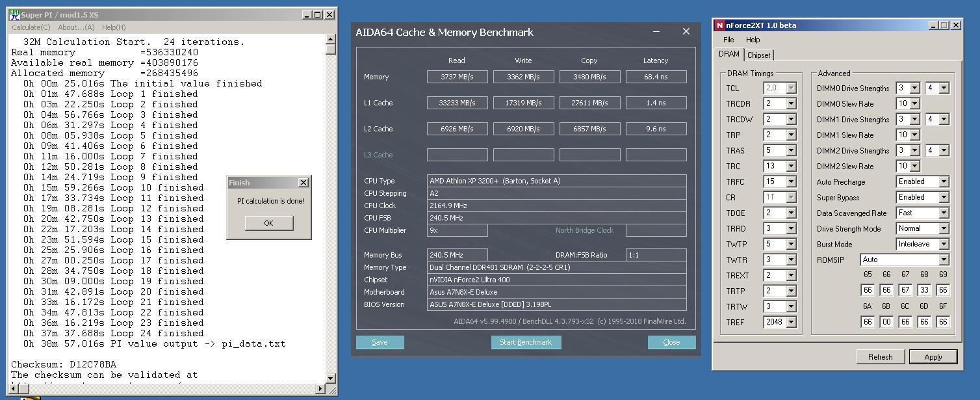Open the About...(A) menu in Super PI
Screen dimensions: 980x400
(x=76, y=27)
